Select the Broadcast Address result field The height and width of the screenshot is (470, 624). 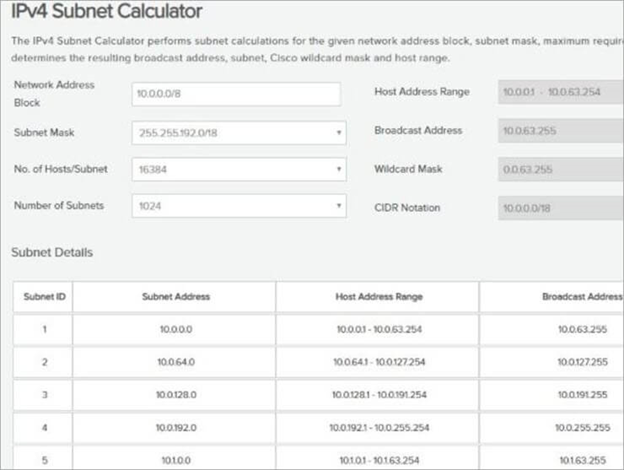click(560, 130)
